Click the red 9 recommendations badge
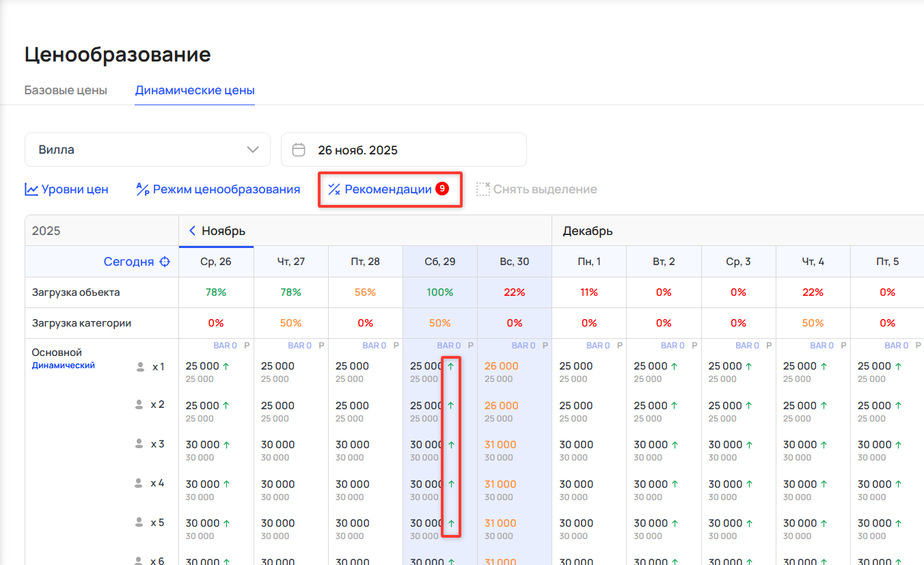 (x=442, y=189)
